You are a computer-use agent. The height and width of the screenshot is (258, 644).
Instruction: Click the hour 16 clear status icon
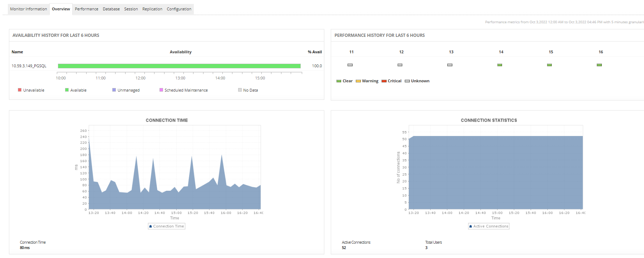599,65
